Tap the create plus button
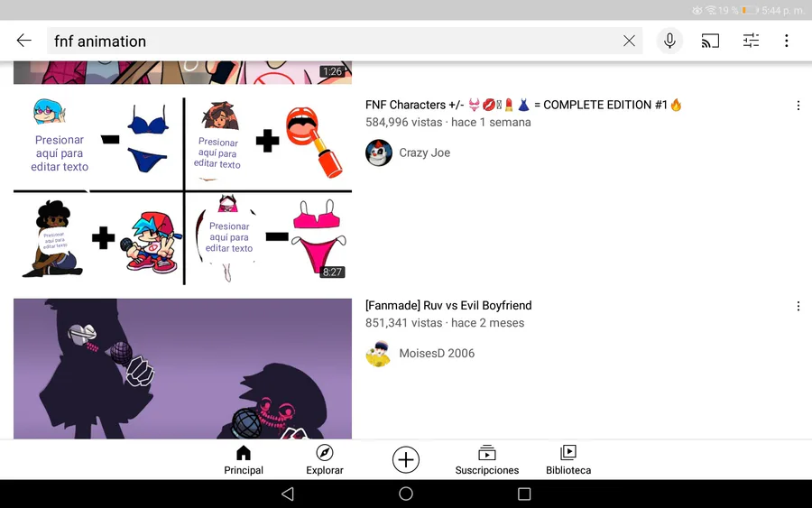Image resolution: width=812 pixels, height=508 pixels. [405, 460]
